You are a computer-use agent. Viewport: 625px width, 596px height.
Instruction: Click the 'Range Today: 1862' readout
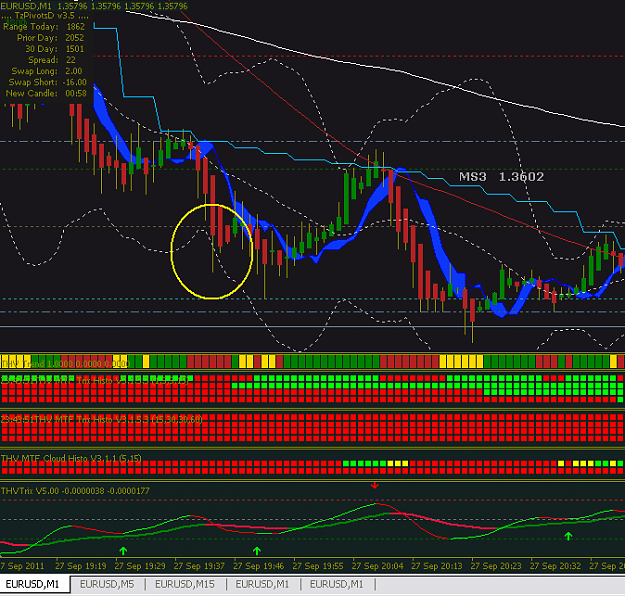(44, 27)
